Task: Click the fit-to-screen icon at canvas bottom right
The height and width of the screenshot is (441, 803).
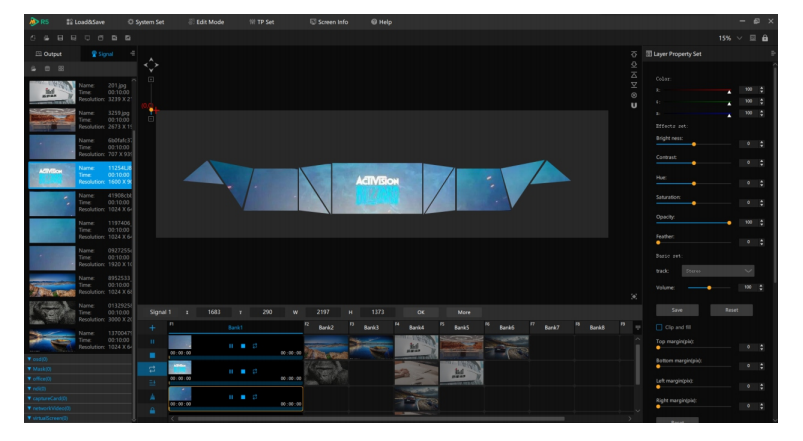Action: (634, 297)
